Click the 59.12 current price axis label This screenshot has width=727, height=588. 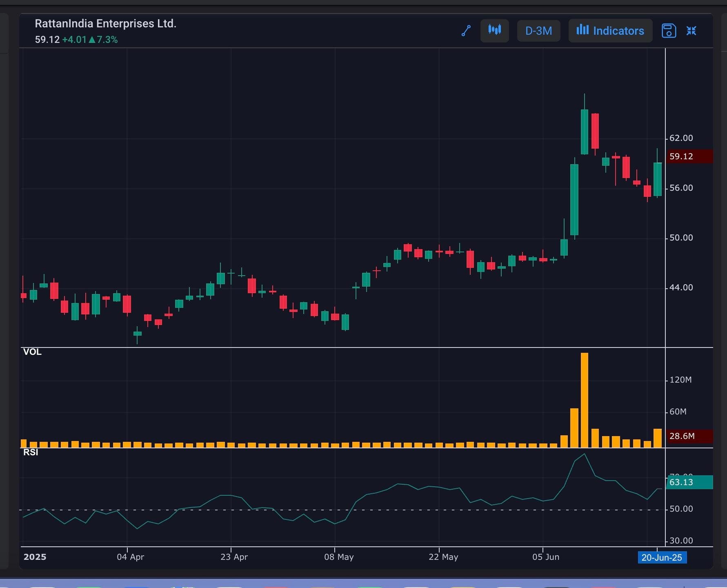[689, 156]
